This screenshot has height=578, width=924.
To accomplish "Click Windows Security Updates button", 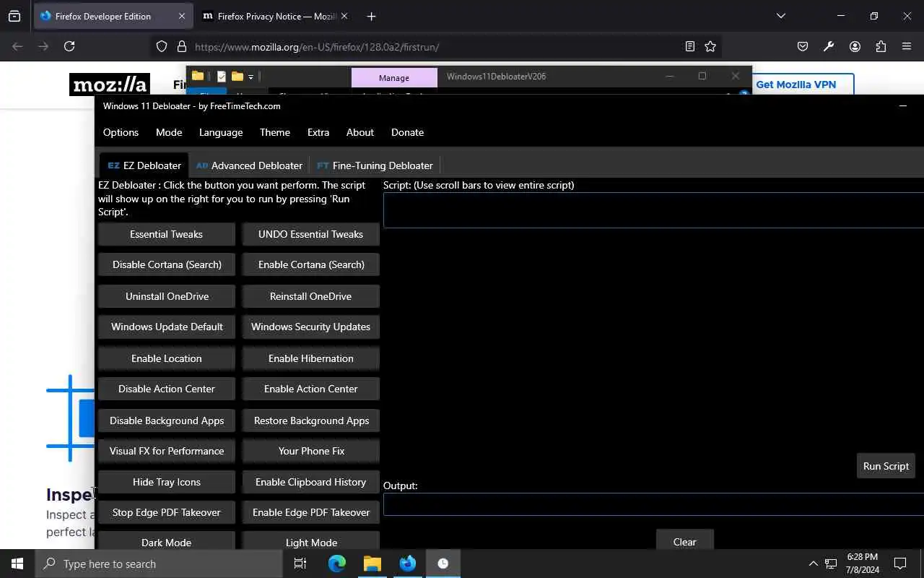I will pyautogui.click(x=311, y=327).
